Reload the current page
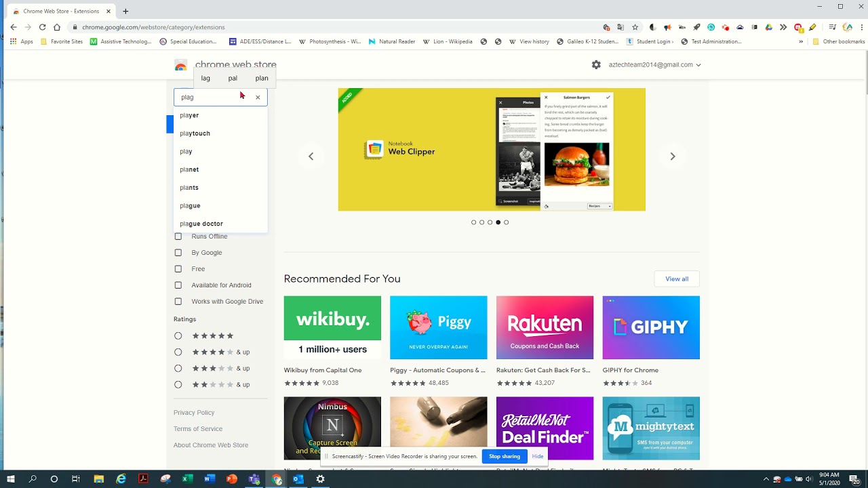 tap(42, 27)
